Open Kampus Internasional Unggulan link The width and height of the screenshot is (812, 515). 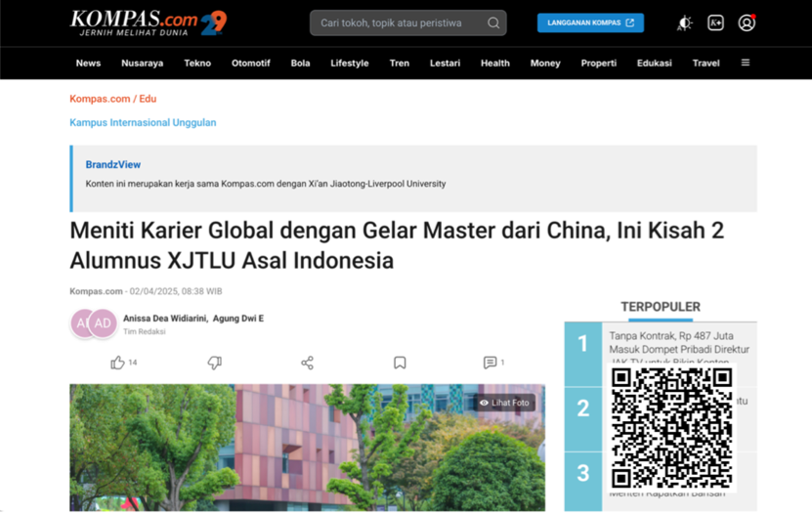[143, 122]
